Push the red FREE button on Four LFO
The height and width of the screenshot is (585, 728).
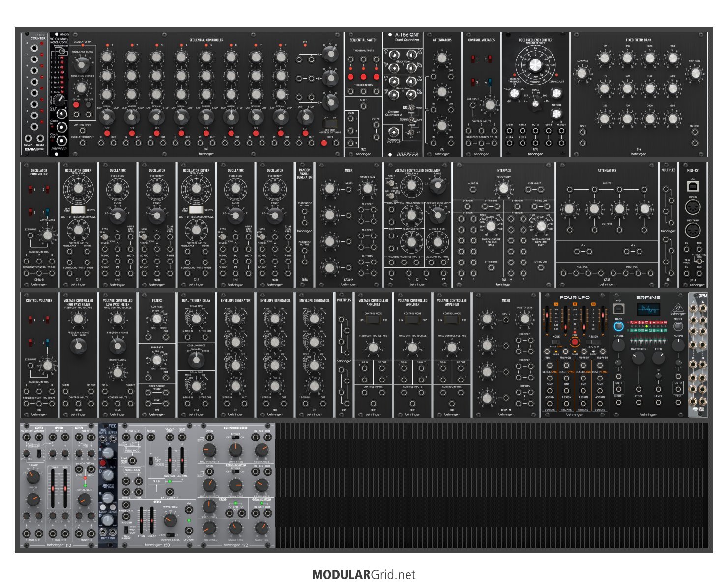pyautogui.click(x=574, y=342)
